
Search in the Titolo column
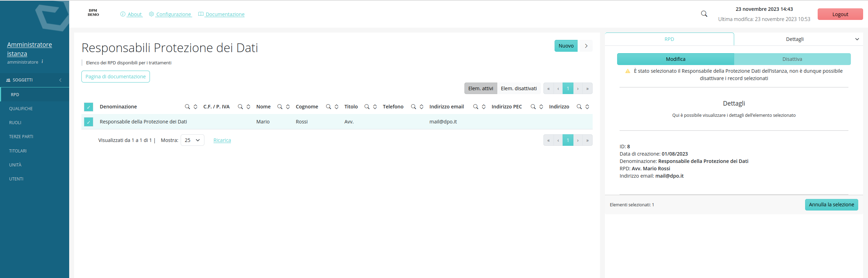(367, 107)
